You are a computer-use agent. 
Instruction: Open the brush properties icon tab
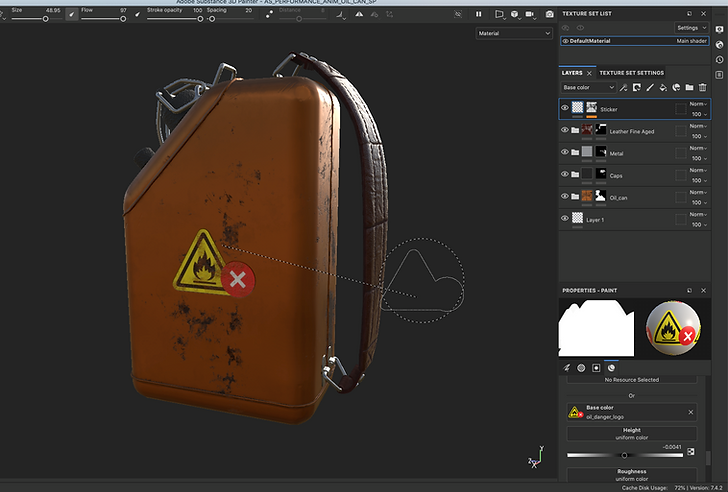[x=566, y=368]
